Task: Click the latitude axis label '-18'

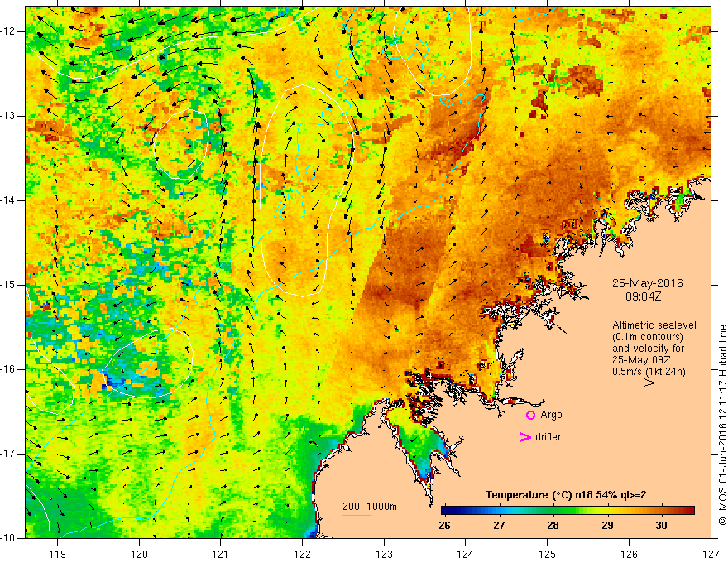Action: pos(9,538)
